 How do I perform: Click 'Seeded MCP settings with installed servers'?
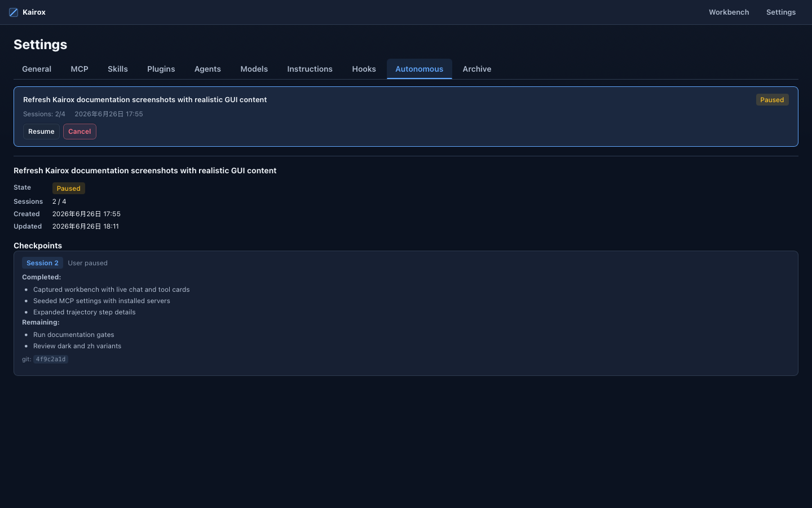(x=101, y=301)
